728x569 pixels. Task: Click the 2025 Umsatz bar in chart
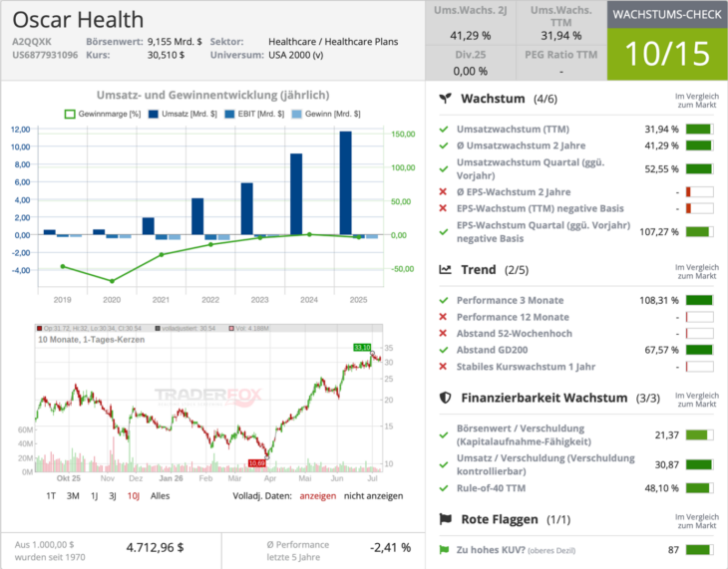(x=345, y=183)
